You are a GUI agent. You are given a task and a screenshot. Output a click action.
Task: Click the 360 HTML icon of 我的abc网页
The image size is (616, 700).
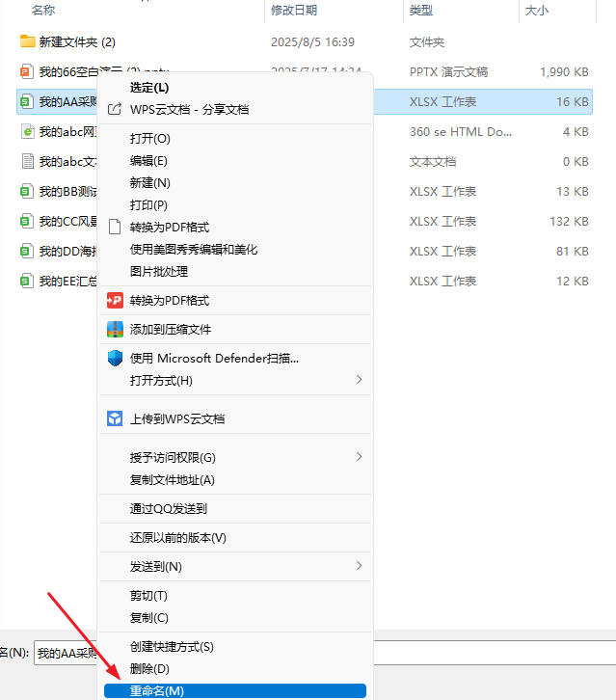click(x=27, y=131)
